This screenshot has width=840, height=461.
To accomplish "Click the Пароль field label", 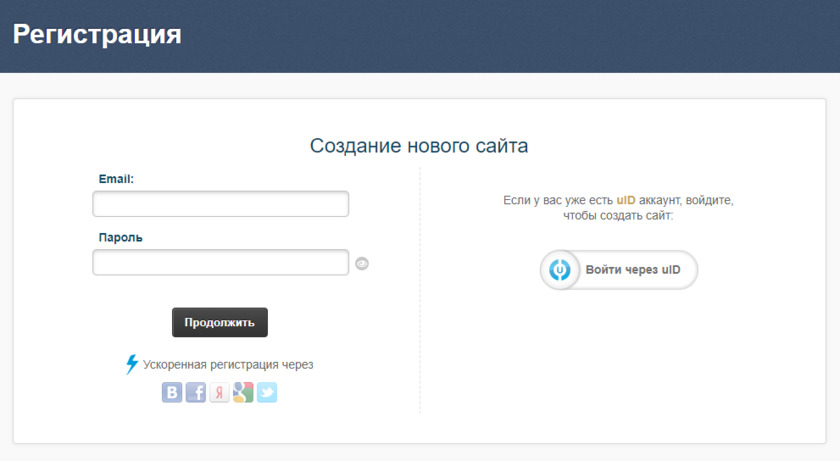I will (x=120, y=237).
